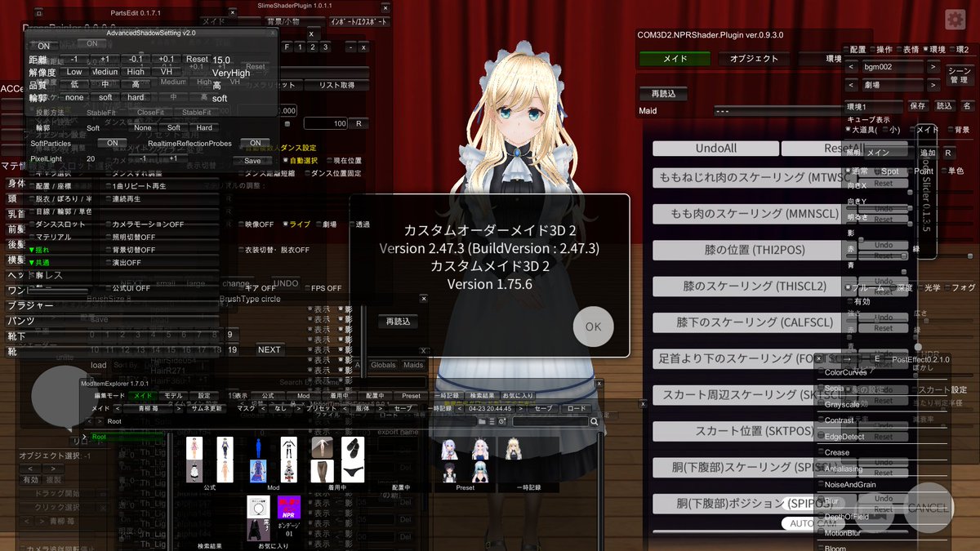Choose CloseFit projection method

(150, 113)
